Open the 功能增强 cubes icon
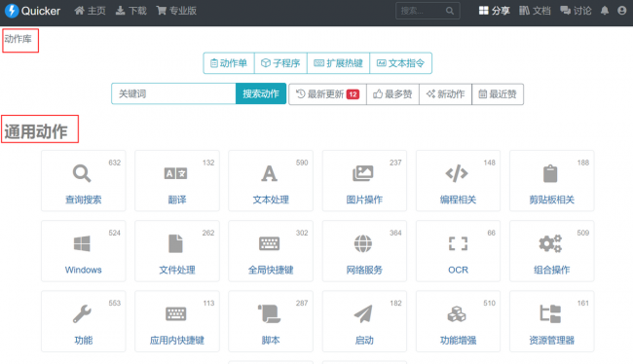The width and height of the screenshot is (633, 364). tap(457, 314)
